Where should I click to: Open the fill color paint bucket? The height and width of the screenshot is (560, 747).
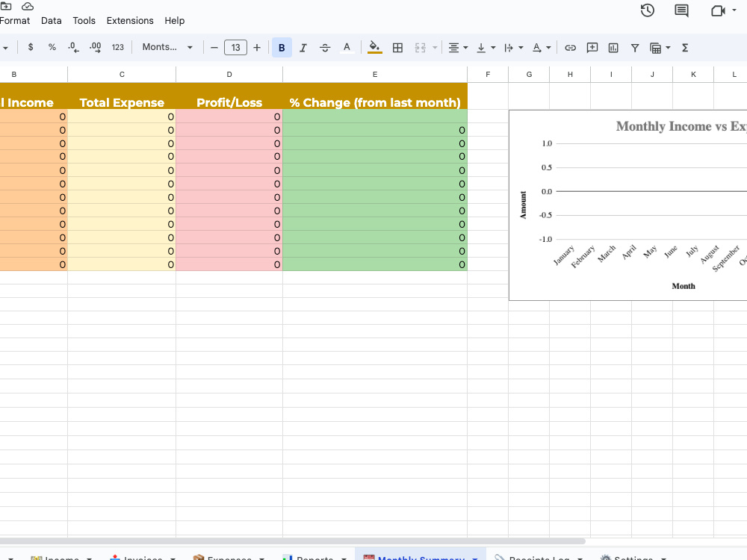click(375, 48)
